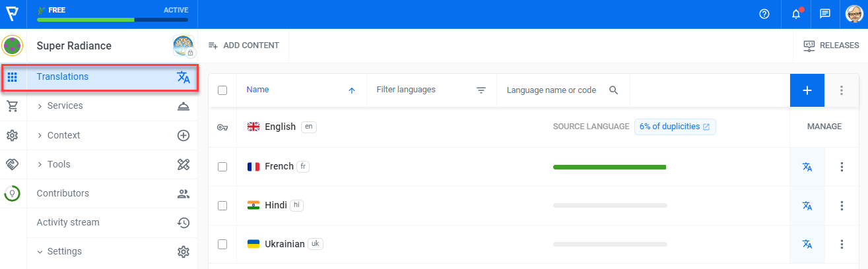
Task: Open translation editor for Hindi
Action: [807, 206]
